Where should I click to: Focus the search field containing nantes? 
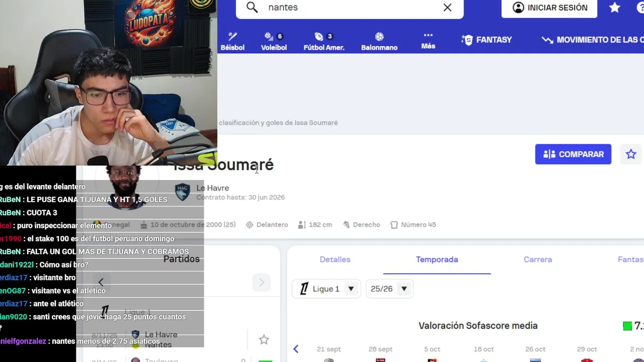(350, 8)
